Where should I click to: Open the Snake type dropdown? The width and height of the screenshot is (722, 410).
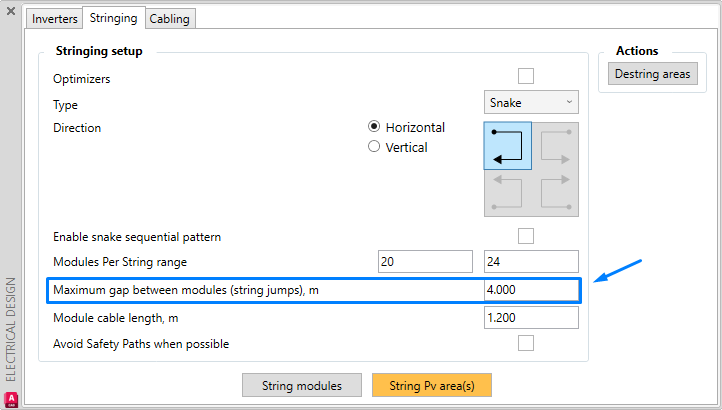pos(531,102)
